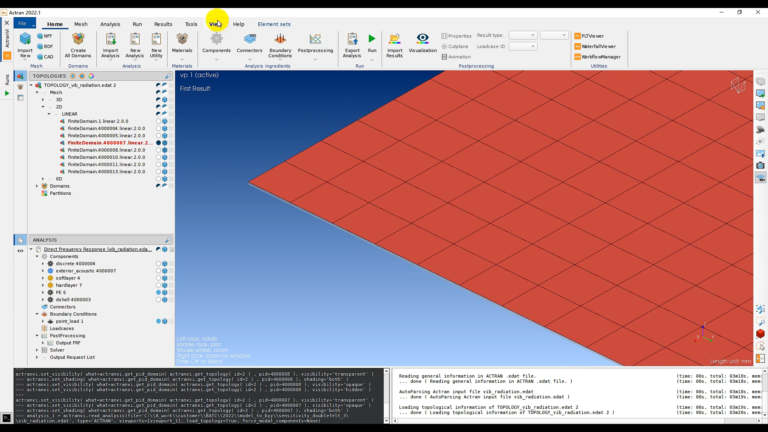This screenshot has width=768, height=432.
Task: Click the search icon in Analysis panel
Action: pos(168,240)
